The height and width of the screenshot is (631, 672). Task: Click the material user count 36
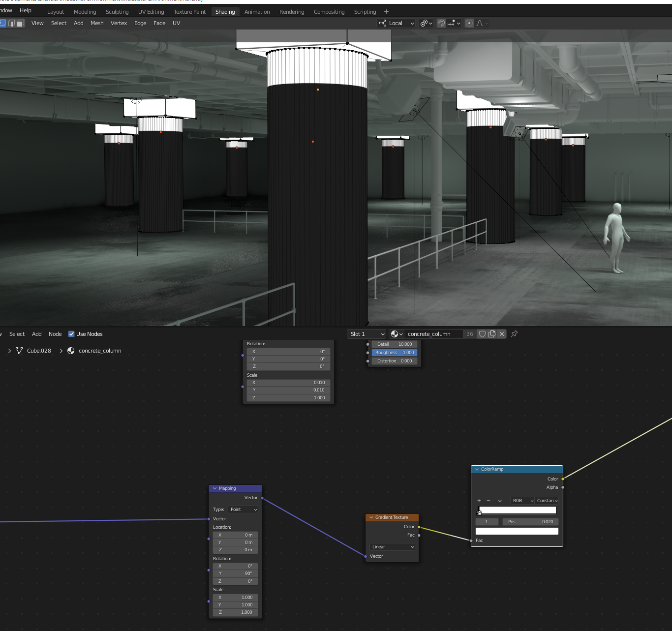tap(470, 334)
